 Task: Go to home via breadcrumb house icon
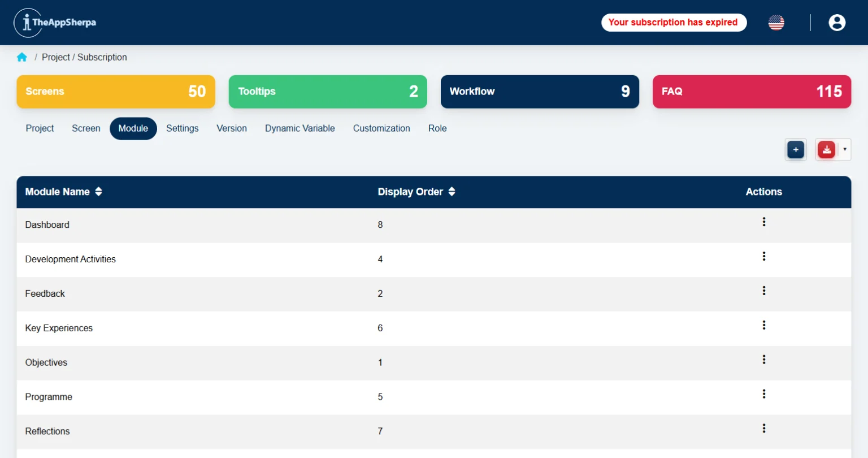22,57
